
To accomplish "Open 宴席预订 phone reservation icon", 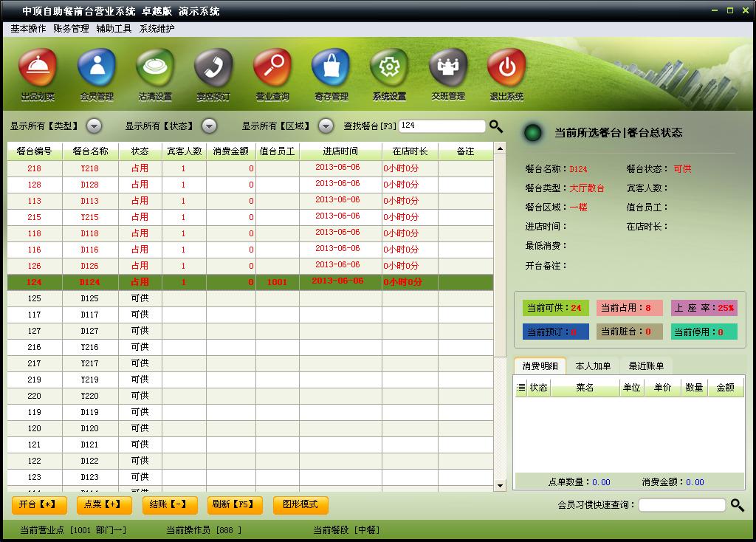I will point(213,68).
